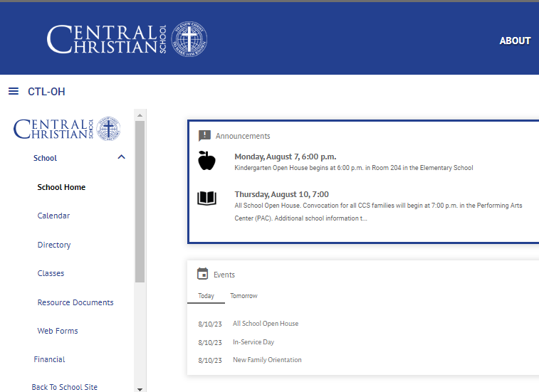Screen dimensions: 539x392
Task: Open the ABOUT menu in header
Action: 514,41
